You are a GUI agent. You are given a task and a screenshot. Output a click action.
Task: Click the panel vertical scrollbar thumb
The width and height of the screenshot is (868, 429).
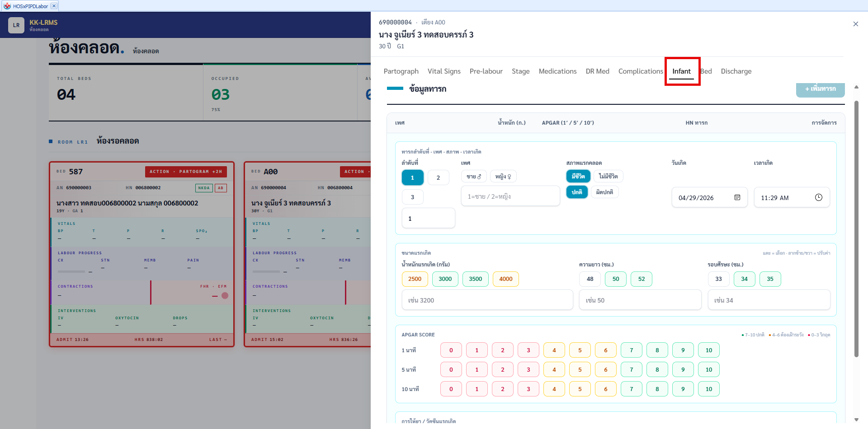point(856,228)
